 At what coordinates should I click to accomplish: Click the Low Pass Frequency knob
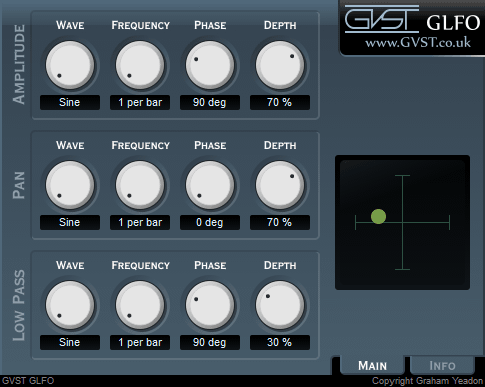point(140,305)
